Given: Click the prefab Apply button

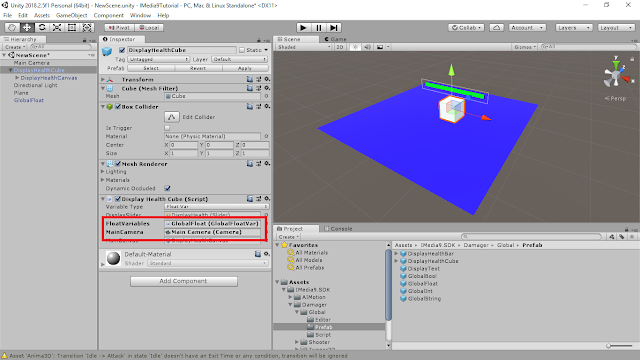Looking at the screenshot, I should coord(245,68).
